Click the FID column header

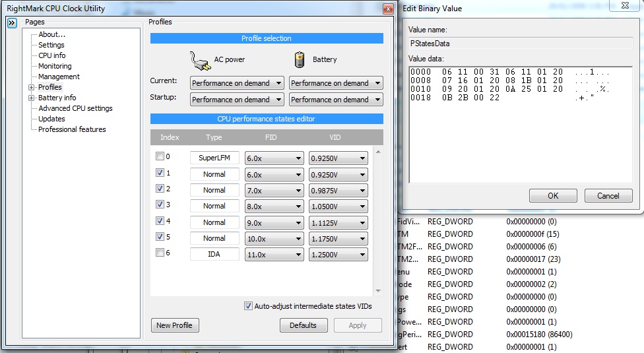[x=271, y=137]
